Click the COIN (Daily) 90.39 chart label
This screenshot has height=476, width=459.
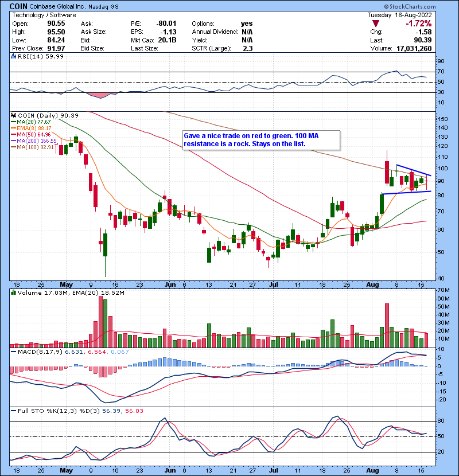(x=48, y=116)
